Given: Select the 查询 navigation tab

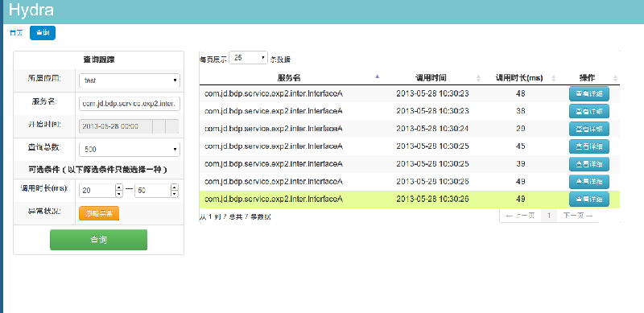Looking at the screenshot, I should [43, 33].
